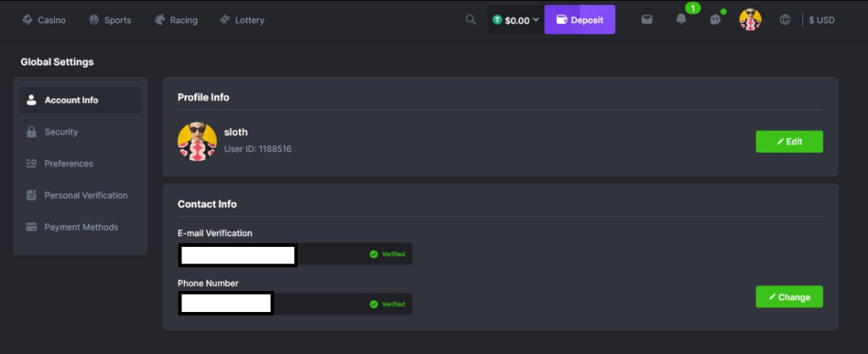Viewport: 868px width, 354px height.
Task: Click the search magnifier icon
Action: pyautogui.click(x=471, y=20)
